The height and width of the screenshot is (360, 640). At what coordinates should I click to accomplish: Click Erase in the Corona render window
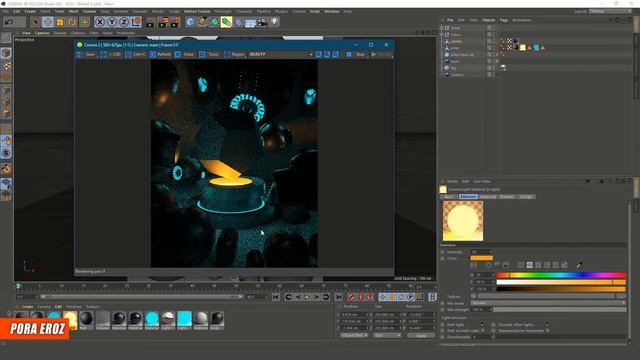184,54
